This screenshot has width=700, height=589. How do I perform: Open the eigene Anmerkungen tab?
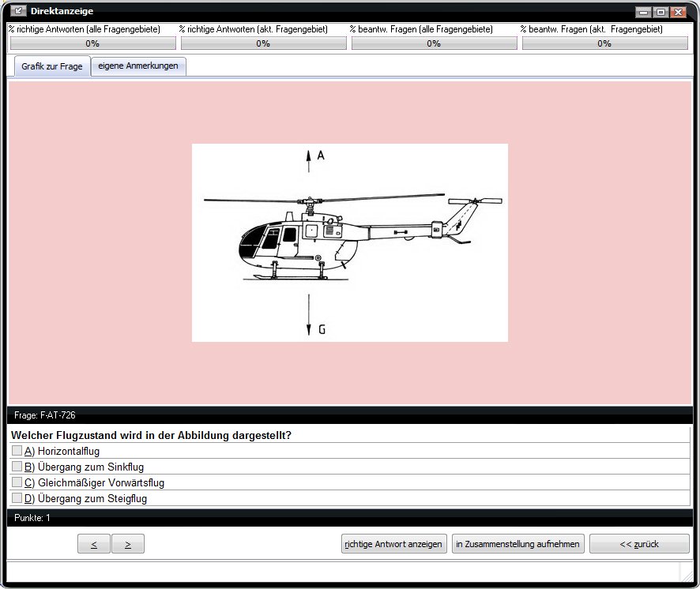pos(138,66)
